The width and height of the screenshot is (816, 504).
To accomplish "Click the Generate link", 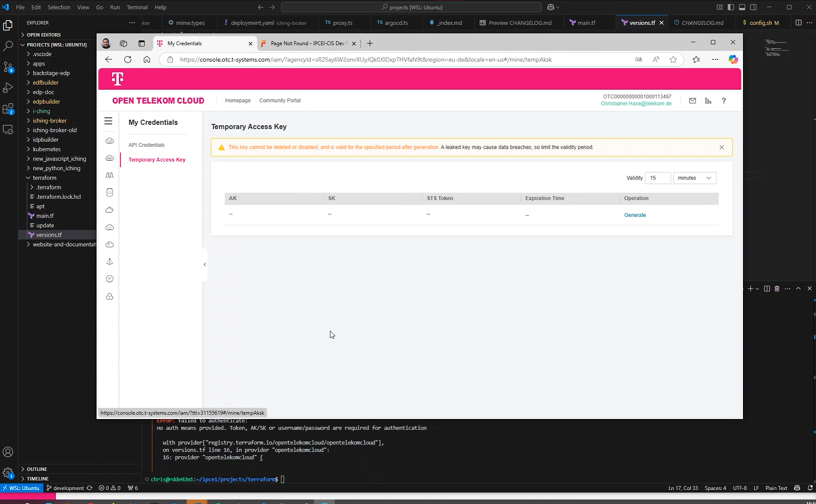I will (635, 215).
